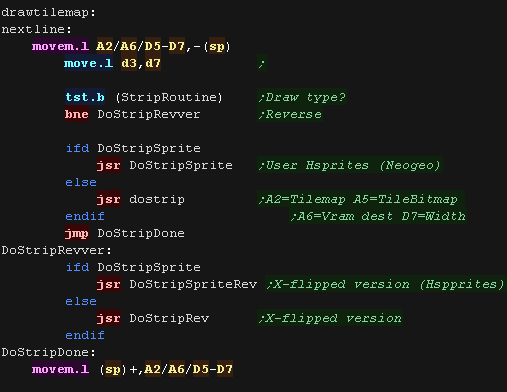Click the ";Reverse" comment

click(290, 114)
